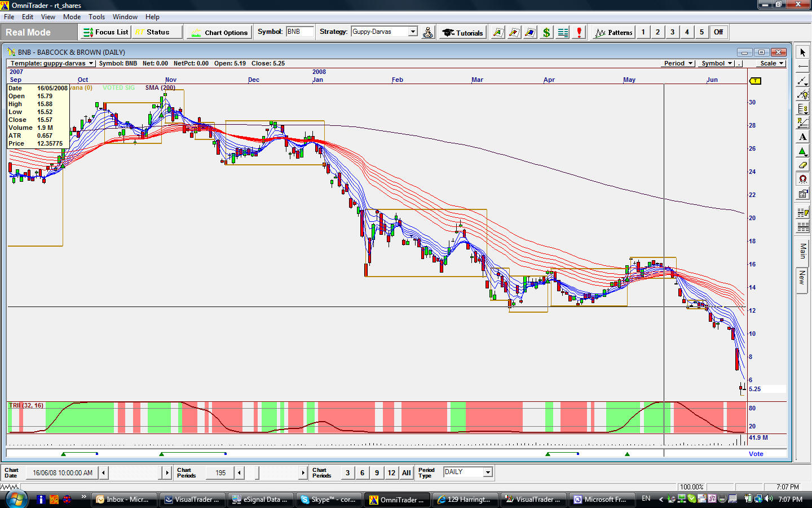Select pattern level 4 button

pos(687,32)
